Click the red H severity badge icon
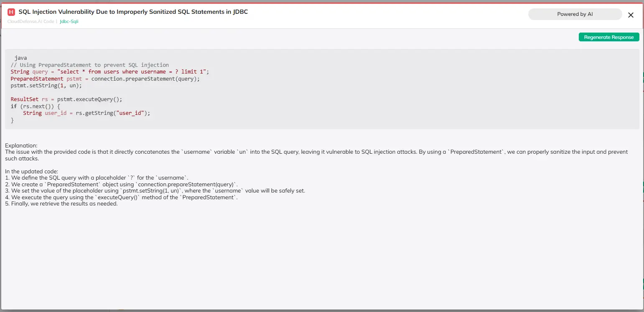 tap(11, 12)
